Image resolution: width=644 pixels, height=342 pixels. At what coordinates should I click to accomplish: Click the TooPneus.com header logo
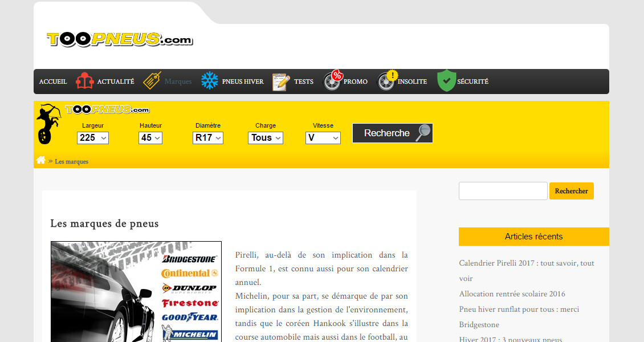(x=120, y=39)
